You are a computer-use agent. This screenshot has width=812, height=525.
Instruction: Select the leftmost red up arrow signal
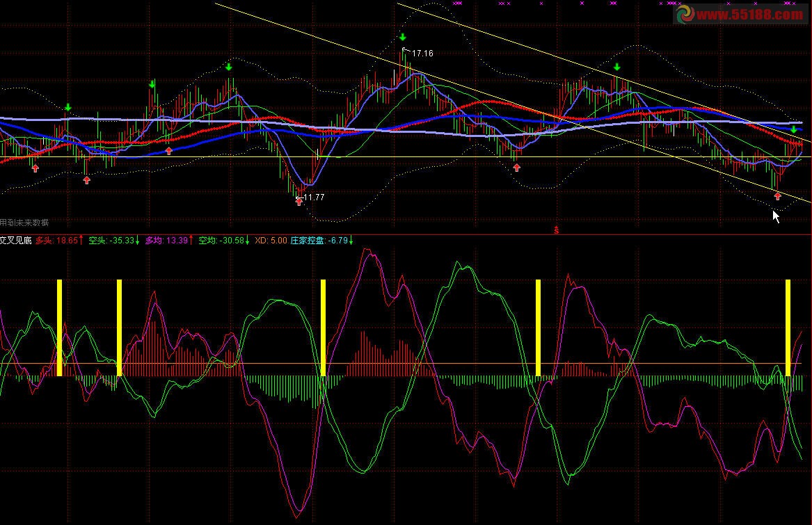[x=35, y=168]
